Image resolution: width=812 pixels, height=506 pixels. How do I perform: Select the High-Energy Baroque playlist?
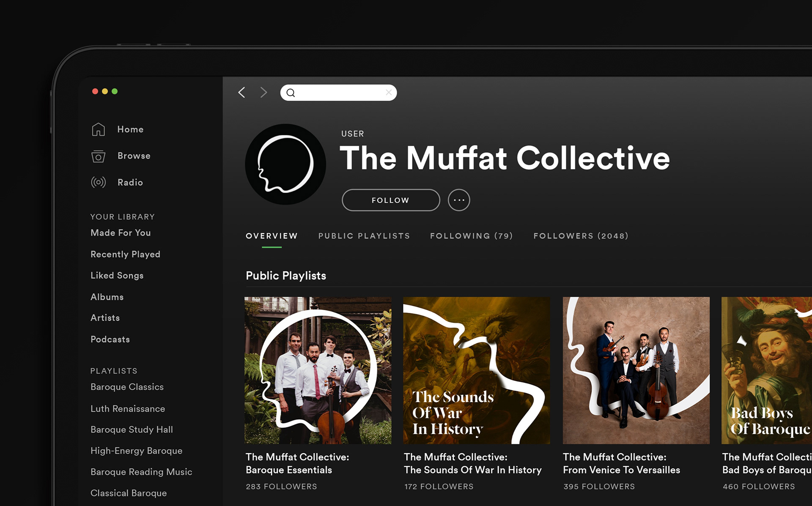136,451
